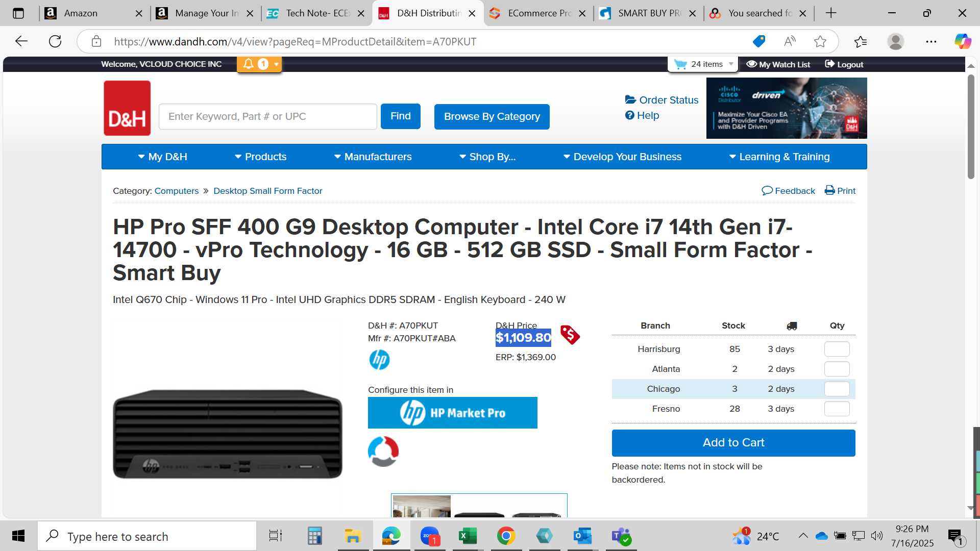Click the Atlanta quantity field
Image resolution: width=980 pixels, height=551 pixels.
[837, 369]
